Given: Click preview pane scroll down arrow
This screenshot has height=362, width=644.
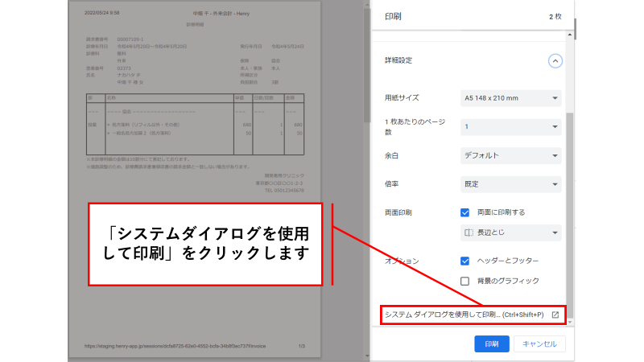Looking at the screenshot, I should [x=367, y=356].
